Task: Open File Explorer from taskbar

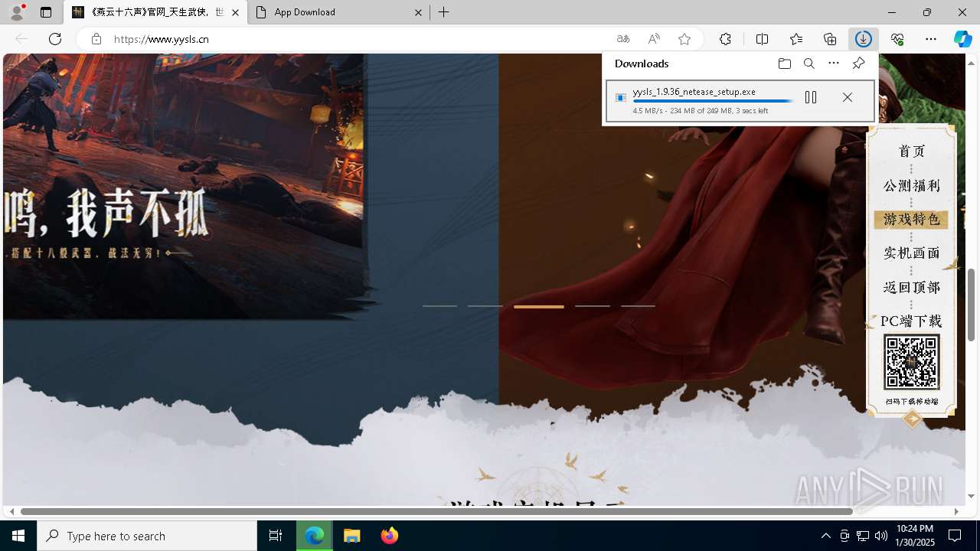Action: pos(352,536)
